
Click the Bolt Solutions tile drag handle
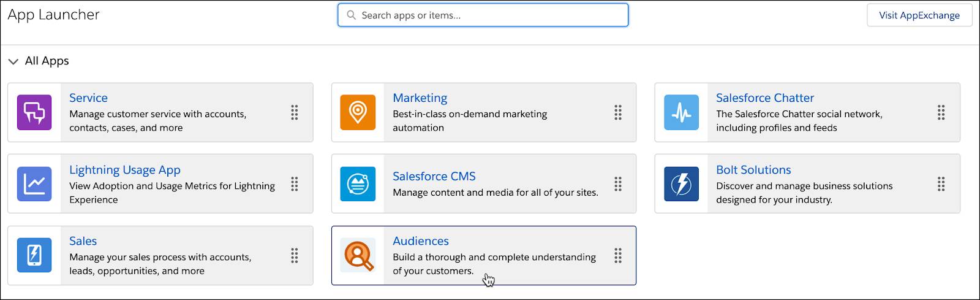[x=941, y=184]
